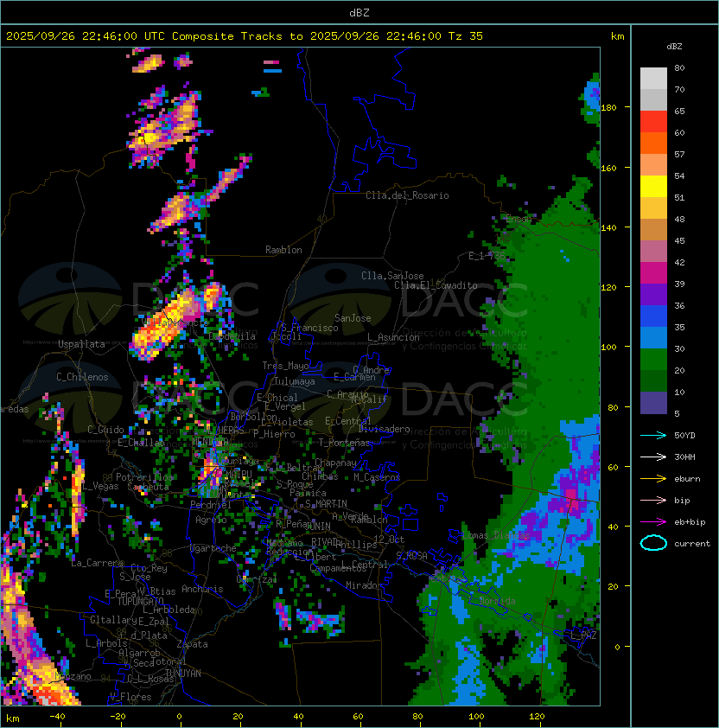Click the '30HM' legend label
Screen dimensions: 719x728
(x=684, y=457)
